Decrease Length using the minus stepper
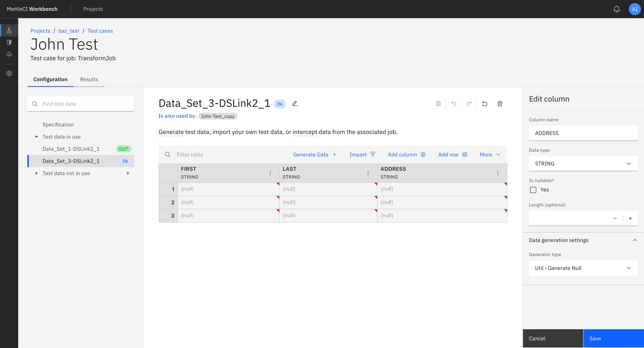644x348 pixels. click(615, 218)
